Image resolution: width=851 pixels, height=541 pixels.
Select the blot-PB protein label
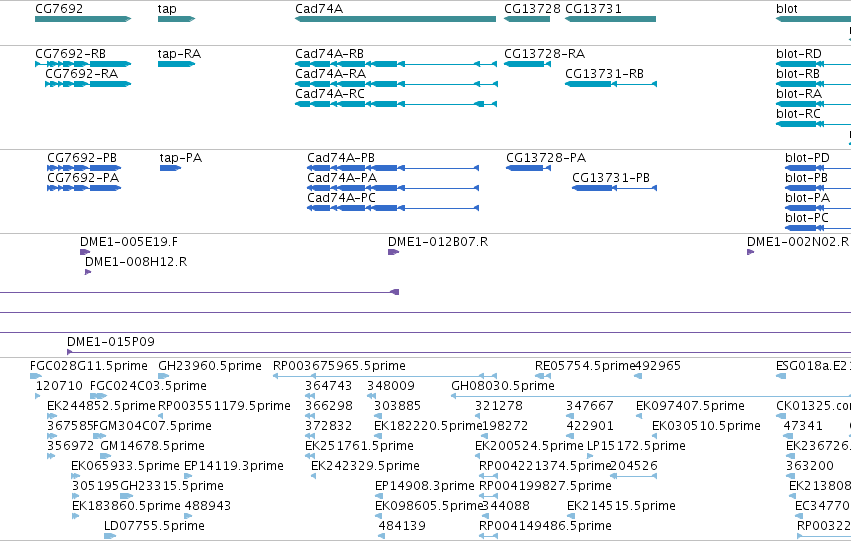point(806,178)
